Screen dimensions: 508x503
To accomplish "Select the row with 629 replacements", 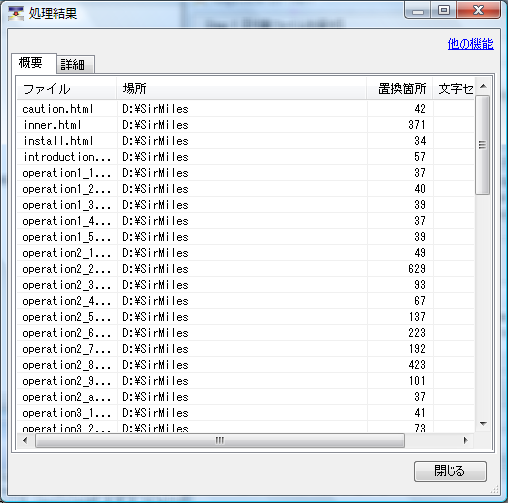I will point(245,269).
